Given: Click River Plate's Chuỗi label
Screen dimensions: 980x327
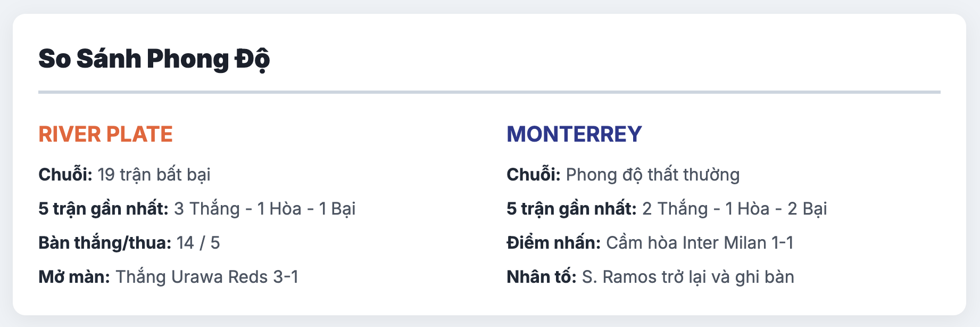Looking at the screenshot, I should tap(65, 175).
